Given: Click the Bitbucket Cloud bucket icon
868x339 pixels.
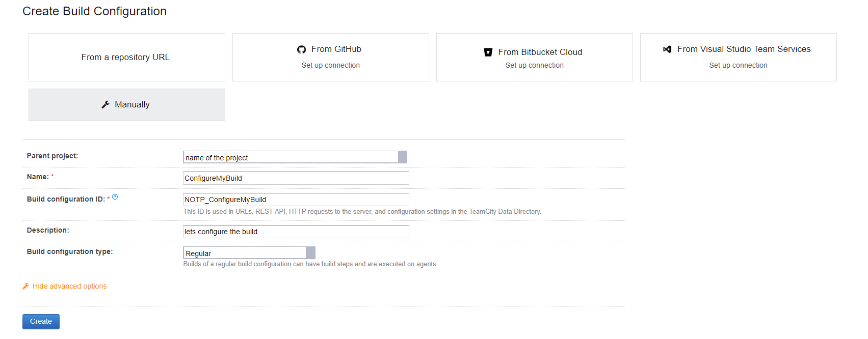Looking at the screenshot, I should [488, 52].
